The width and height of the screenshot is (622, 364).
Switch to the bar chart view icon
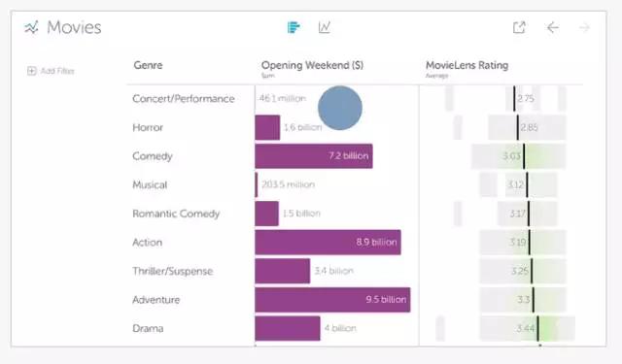pos(294,27)
